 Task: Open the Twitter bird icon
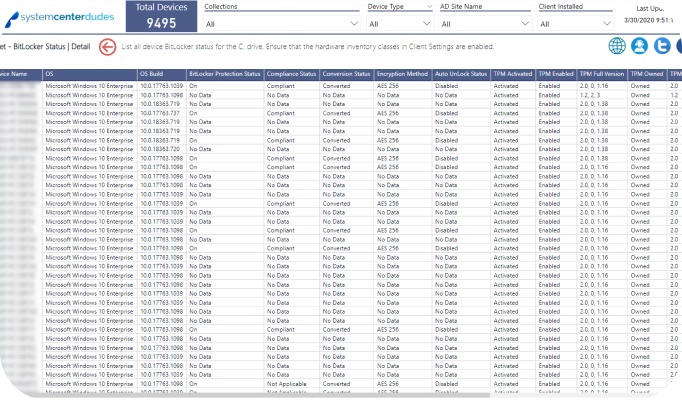[662, 46]
